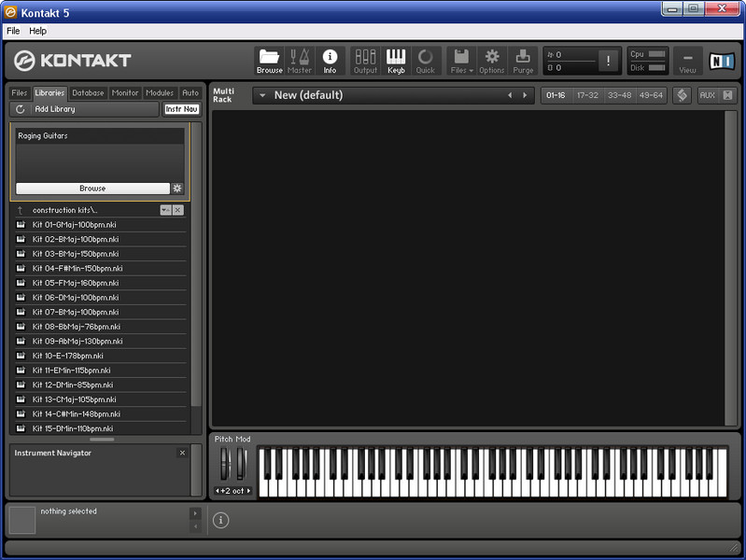Toggle the AUX sends display
Screen dimensions: 746x560
click(707, 95)
